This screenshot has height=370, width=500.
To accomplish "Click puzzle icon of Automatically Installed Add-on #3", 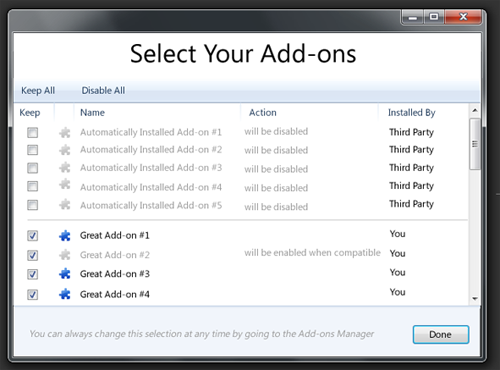I will click(x=65, y=167).
